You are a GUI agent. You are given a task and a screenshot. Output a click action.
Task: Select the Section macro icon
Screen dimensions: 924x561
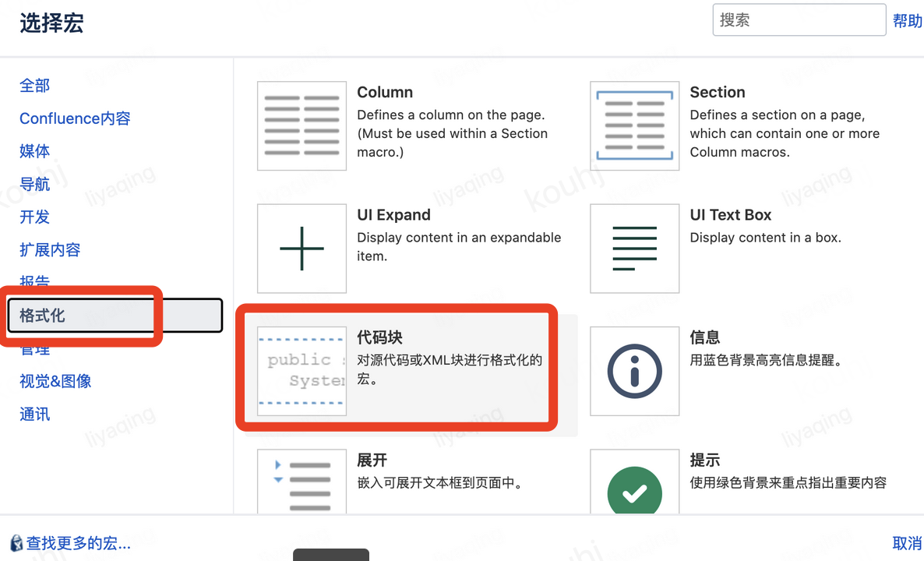634,125
